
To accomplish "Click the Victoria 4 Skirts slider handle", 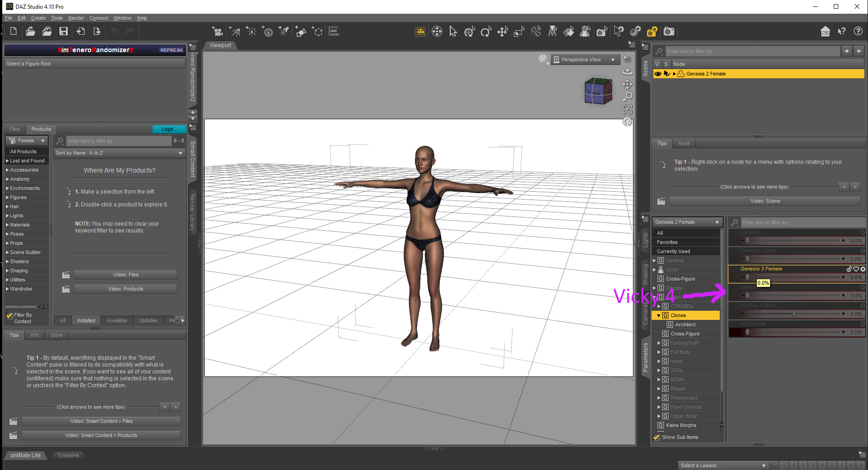I will tap(794, 313).
